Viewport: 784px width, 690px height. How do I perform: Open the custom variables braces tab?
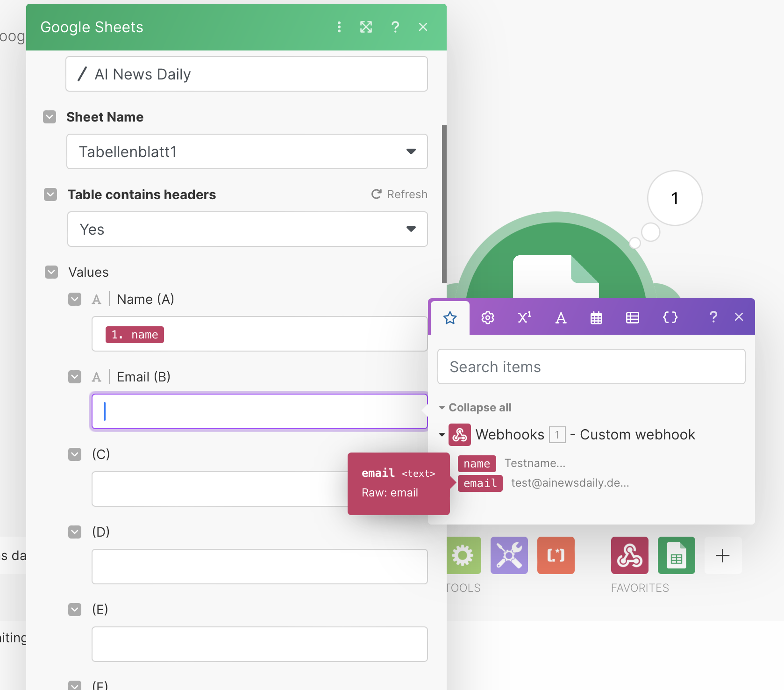[670, 318]
